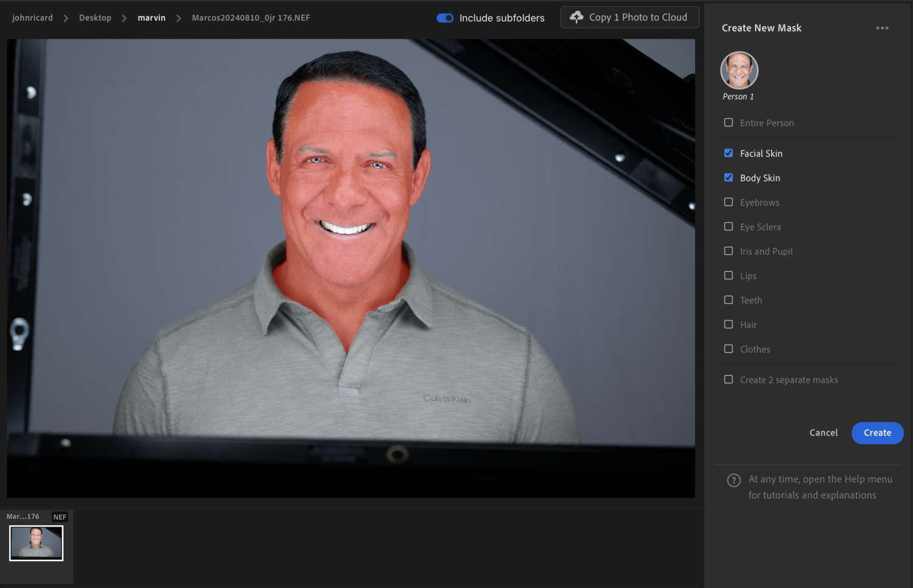Check Create 2 separate masks
This screenshot has width=913, height=588.
(x=728, y=379)
